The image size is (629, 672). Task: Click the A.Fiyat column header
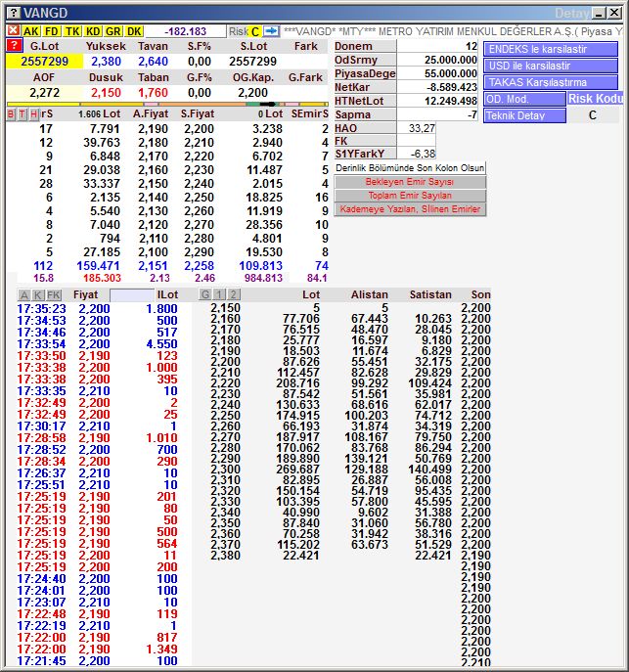(x=151, y=114)
